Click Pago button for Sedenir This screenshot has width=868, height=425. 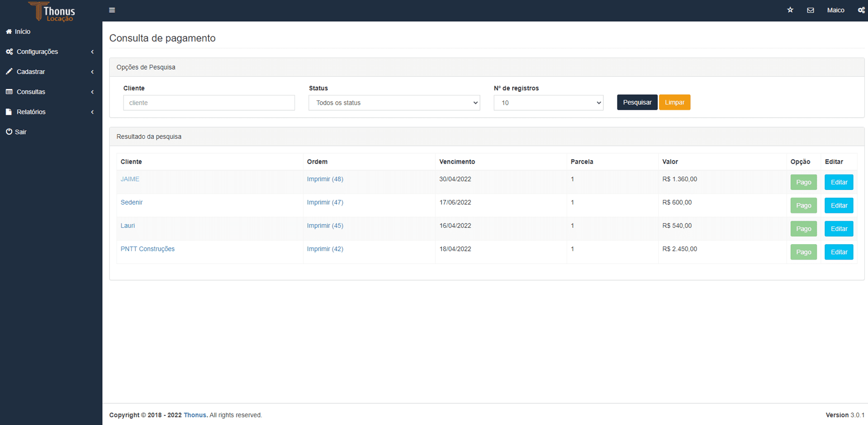(803, 205)
